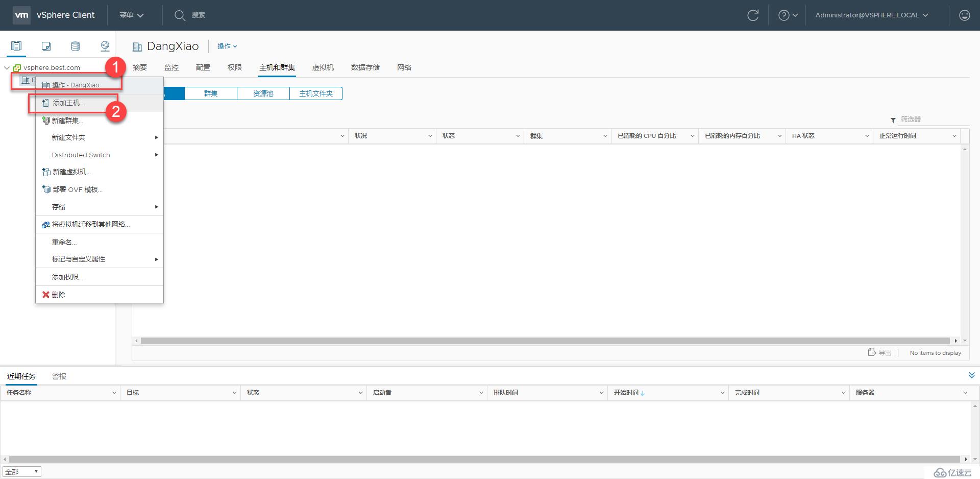Screen dimensions: 980x479
Task: Open HA 状态 column dropdown arrow
Action: coord(867,136)
